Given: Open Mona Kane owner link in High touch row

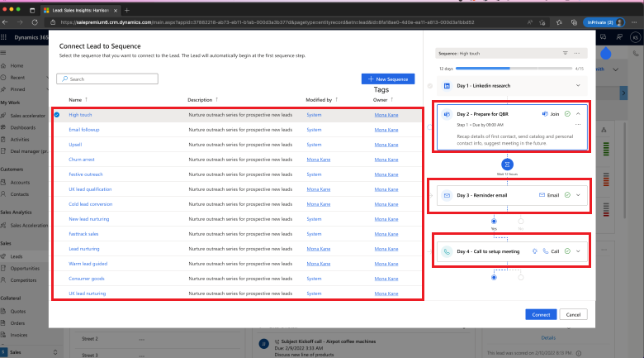Looking at the screenshot, I should pos(386,115).
